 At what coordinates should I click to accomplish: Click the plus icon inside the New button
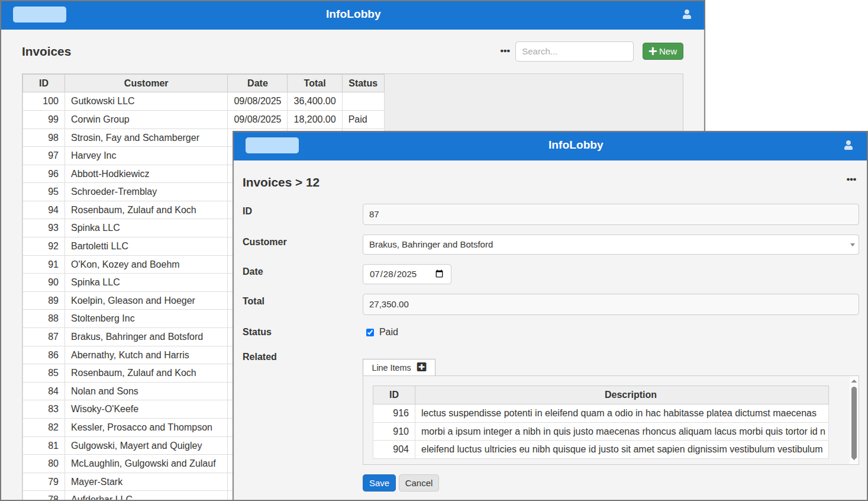click(652, 51)
